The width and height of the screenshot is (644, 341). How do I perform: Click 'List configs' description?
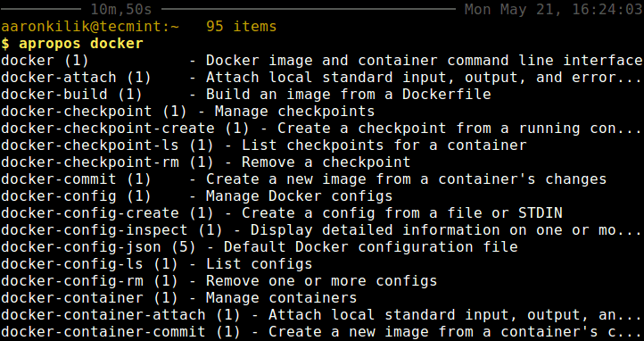(x=260, y=264)
